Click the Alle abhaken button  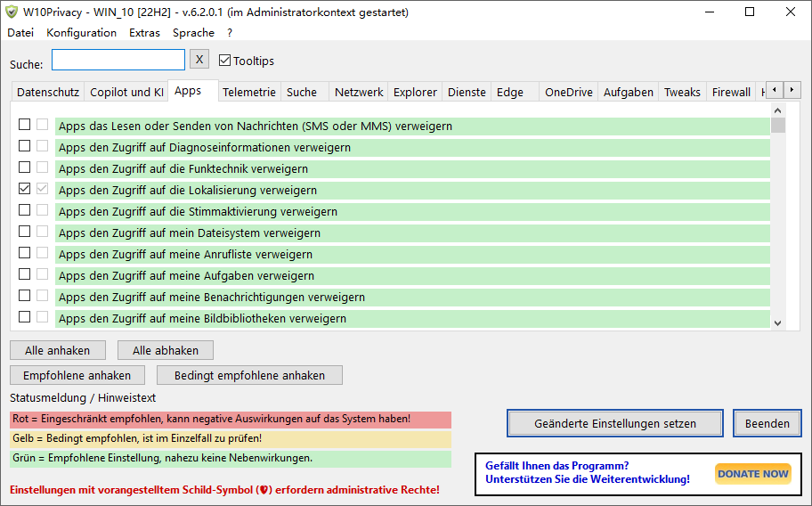166,351
